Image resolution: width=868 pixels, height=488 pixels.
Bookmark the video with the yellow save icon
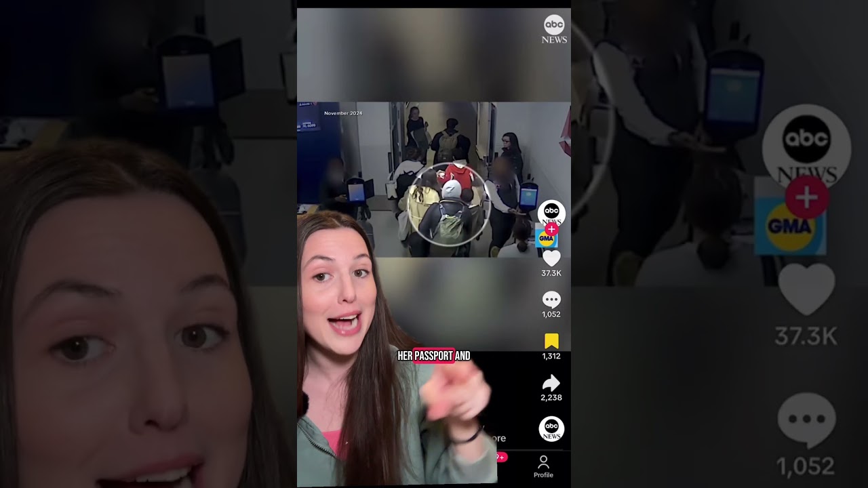[551, 341]
